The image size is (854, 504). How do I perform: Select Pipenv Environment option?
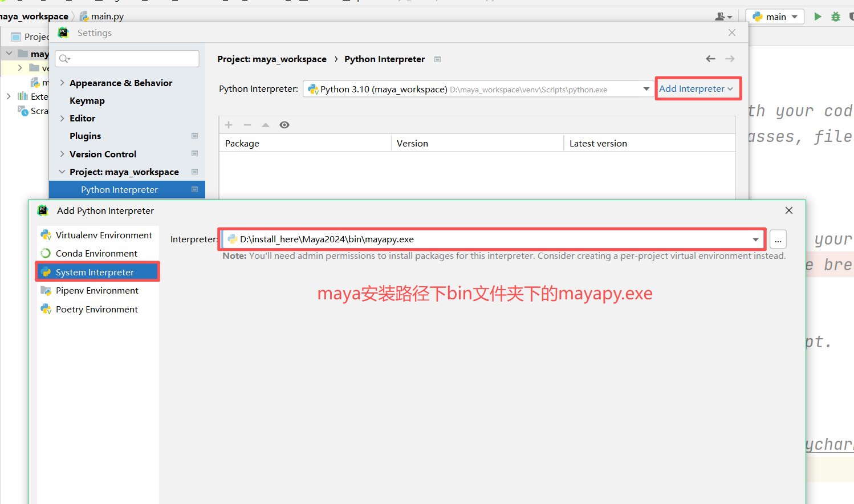click(x=97, y=290)
